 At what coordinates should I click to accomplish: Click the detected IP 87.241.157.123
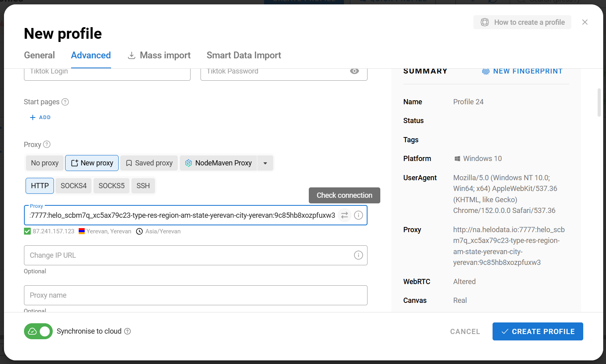(54, 231)
